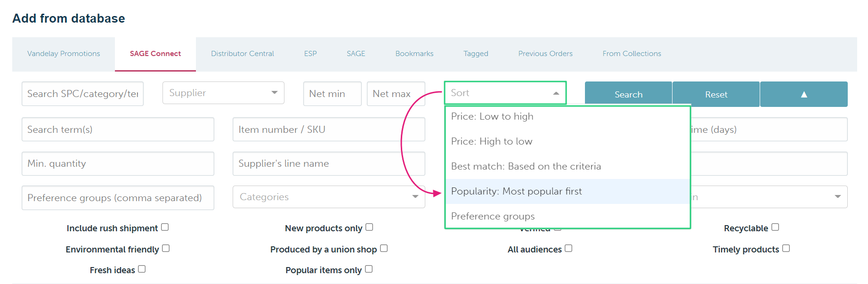
Task: Select Popularity: Most popular first
Action: [568, 191]
